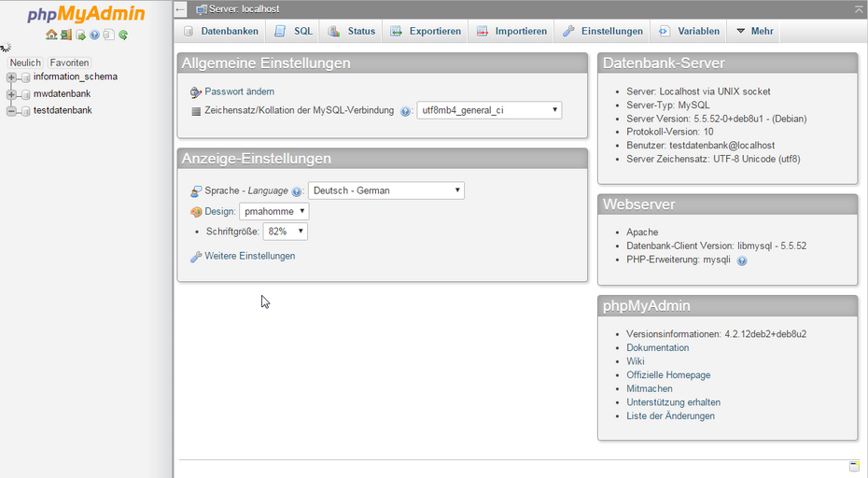Click the Neulich button in sidebar
This screenshot has height=478, width=868.
point(25,63)
